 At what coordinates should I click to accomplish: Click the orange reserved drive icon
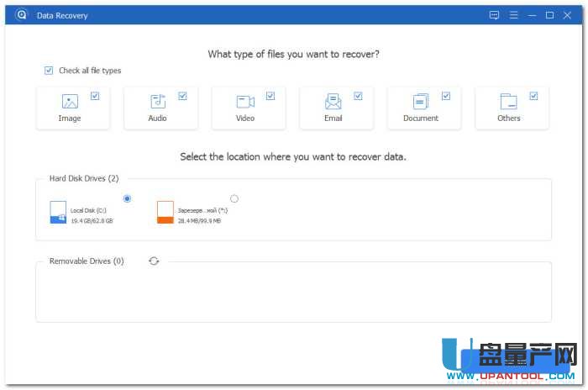pos(165,212)
